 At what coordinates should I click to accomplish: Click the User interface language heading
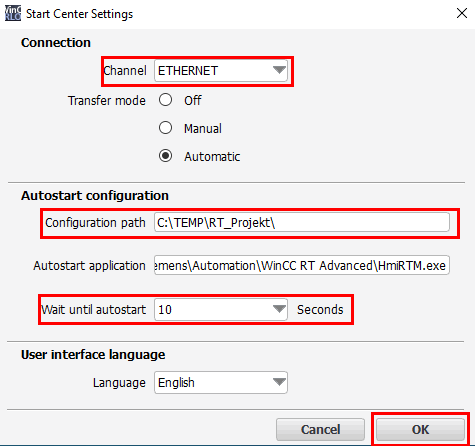93,355
